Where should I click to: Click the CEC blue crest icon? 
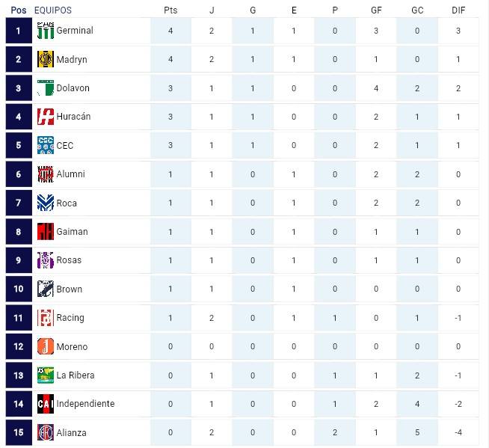46,145
